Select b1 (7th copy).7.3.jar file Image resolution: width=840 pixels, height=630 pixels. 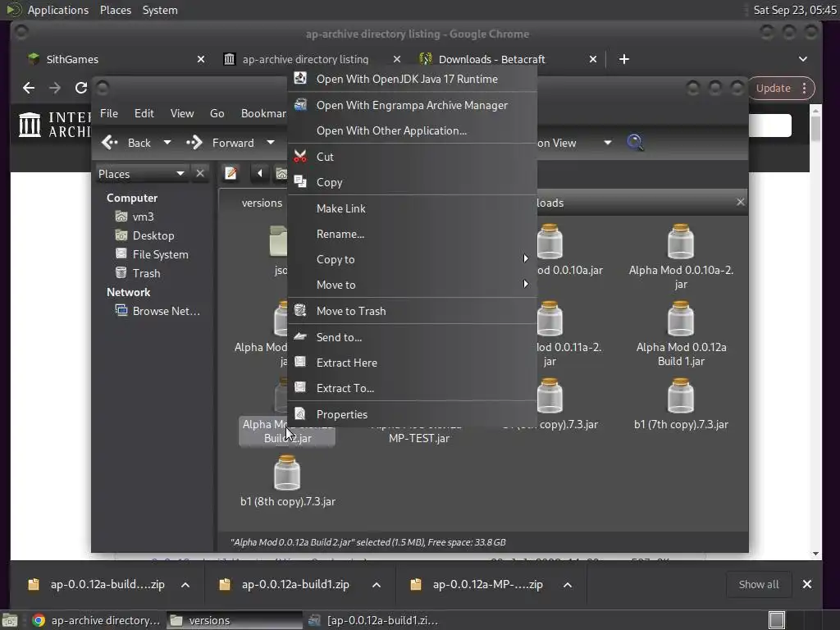(681, 404)
